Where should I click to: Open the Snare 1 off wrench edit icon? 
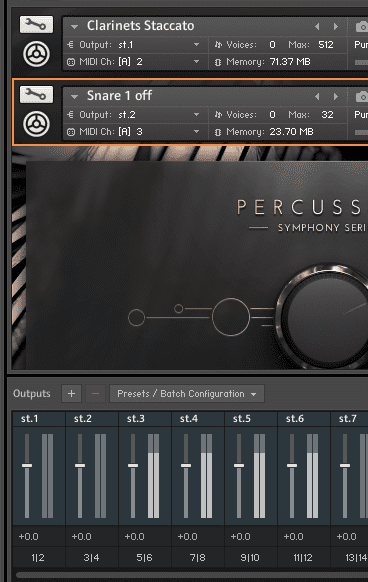(36, 95)
